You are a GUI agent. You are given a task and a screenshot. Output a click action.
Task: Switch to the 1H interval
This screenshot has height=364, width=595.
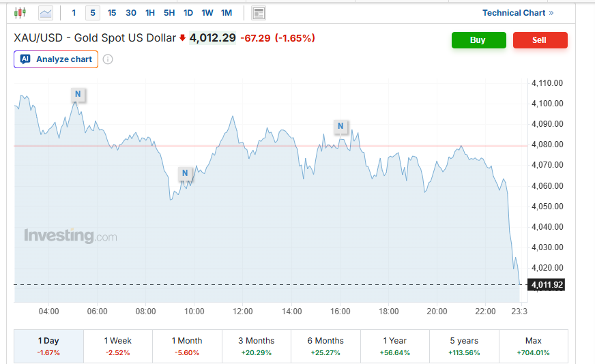(x=150, y=12)
